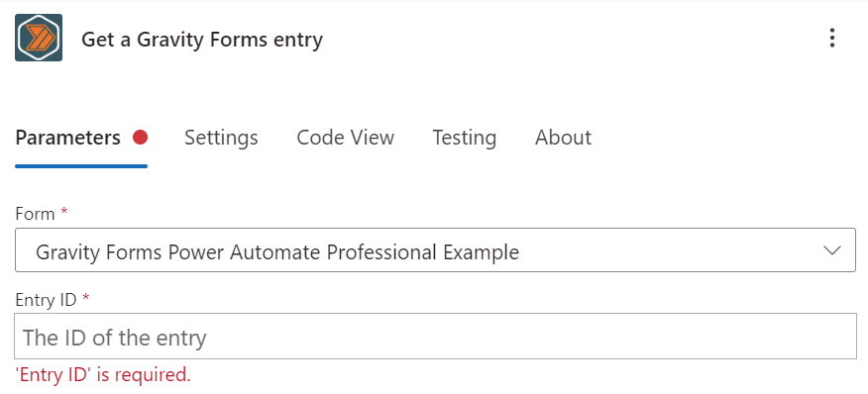Click the red asterisk next to Entry ID
The height and width of the screenshot is (394, 868).
[85, 298]
